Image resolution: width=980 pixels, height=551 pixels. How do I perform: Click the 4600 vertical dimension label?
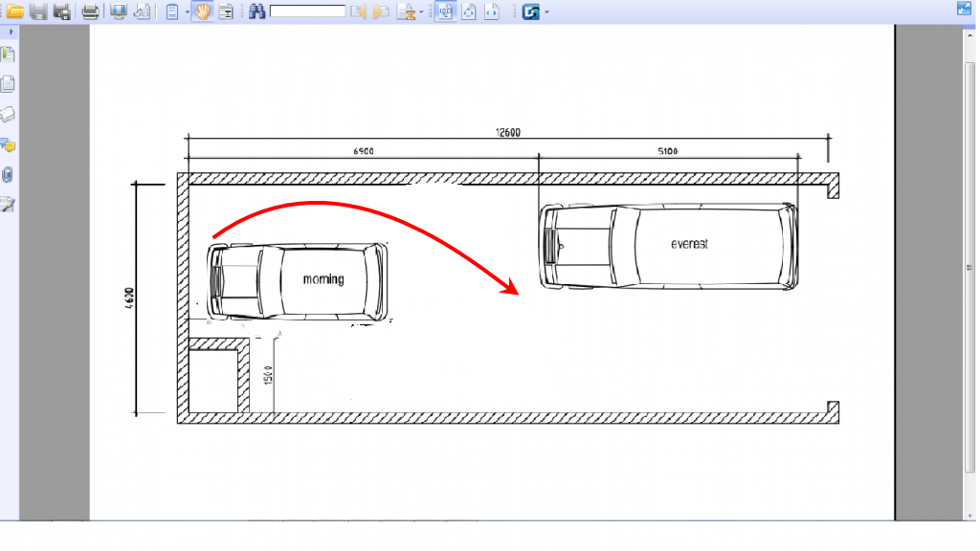[129, 298]
